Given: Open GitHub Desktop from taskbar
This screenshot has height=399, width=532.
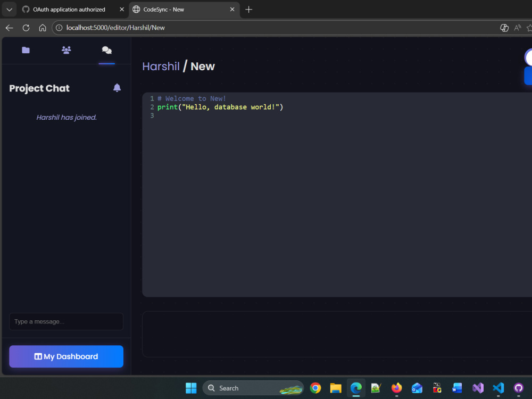Looking at the screenshot, I should (x=518, y=388).
